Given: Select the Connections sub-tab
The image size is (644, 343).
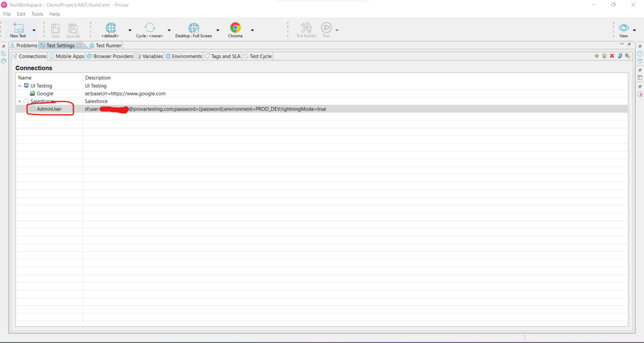Looking at the screenshot, I should 30,56.
